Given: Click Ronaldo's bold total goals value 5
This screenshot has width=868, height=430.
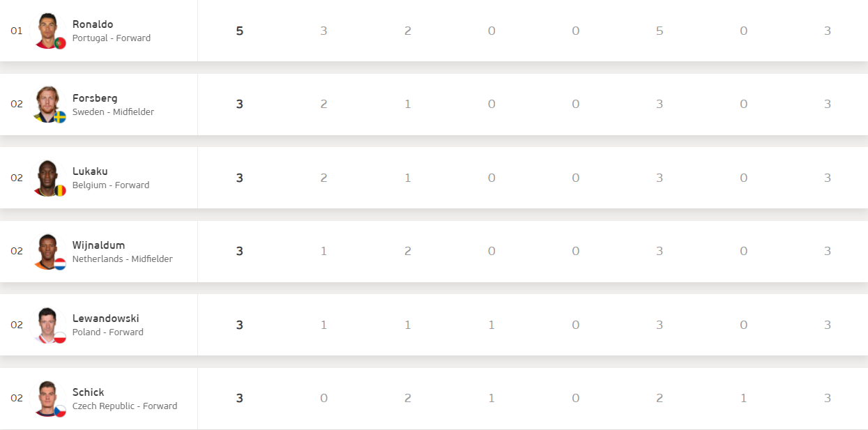Looking at the screenshot, I should point(239,31).
